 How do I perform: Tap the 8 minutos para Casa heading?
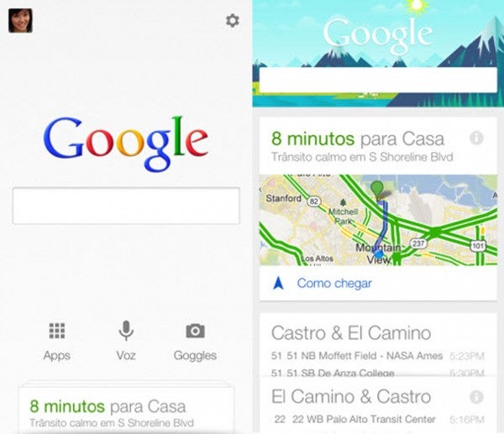click(x=358, y=139)
